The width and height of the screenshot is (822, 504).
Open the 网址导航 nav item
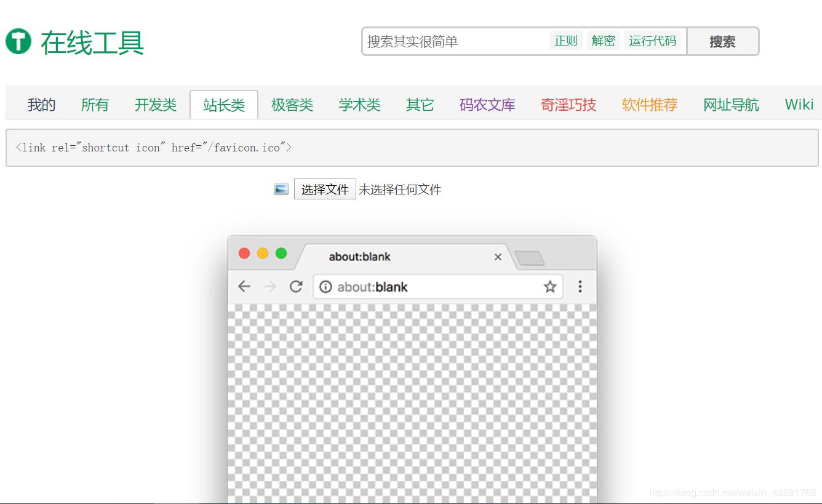pos(730,105)
